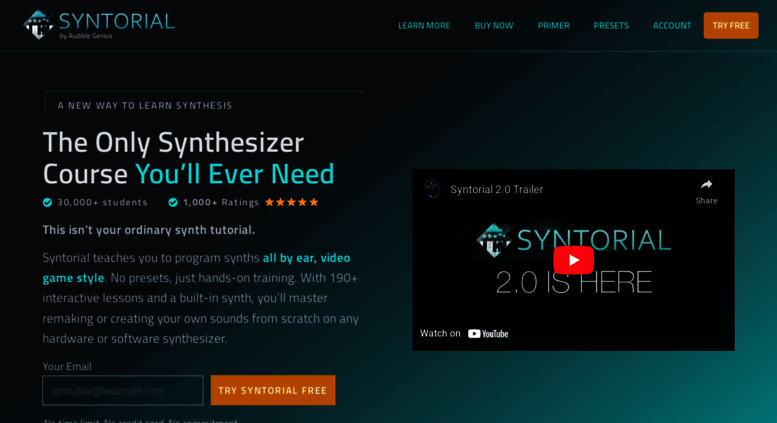Go to the Buy Now page

[x=494, y=26]
